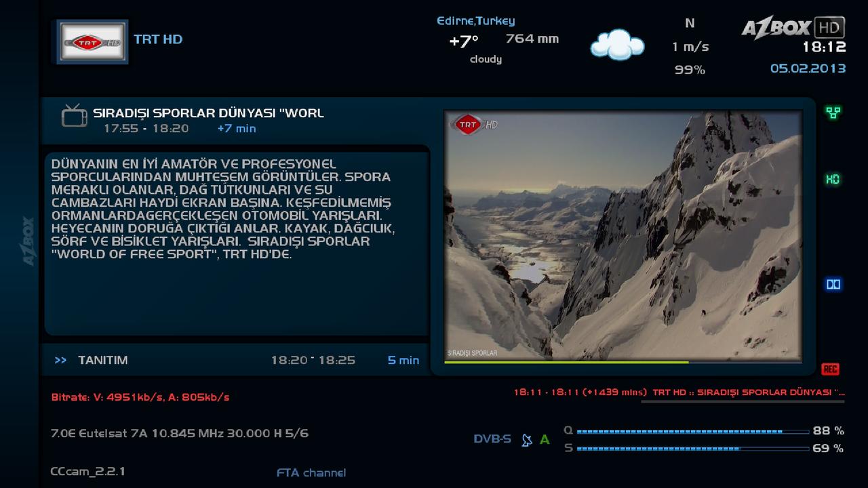Select the SIRADIŞI SPORLAR DÜNYASI program title
This screenshot has height=488, width=868.
point(208,113)
